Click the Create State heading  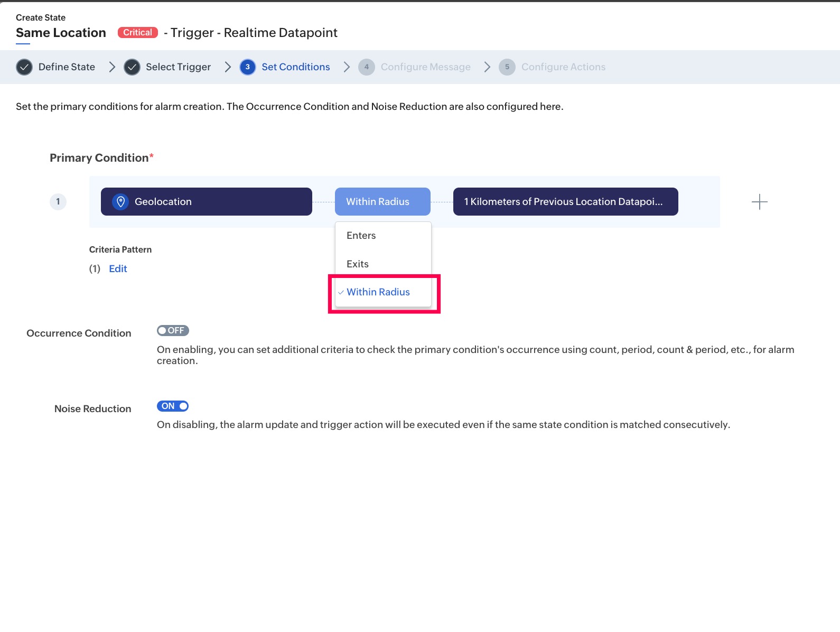41,17
